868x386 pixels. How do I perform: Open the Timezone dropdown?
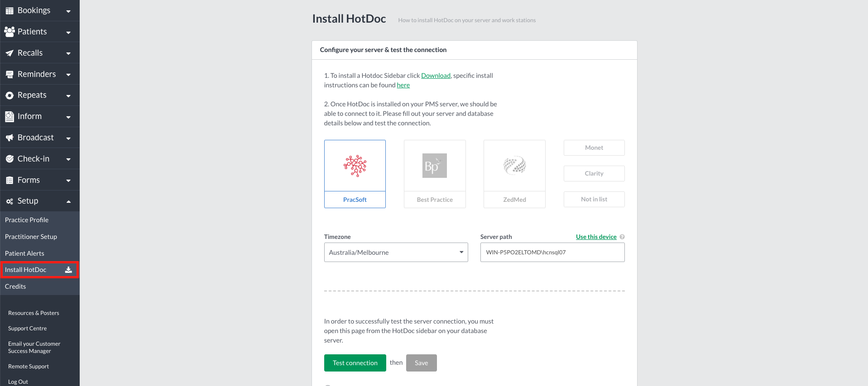click(x=396, y=253)
